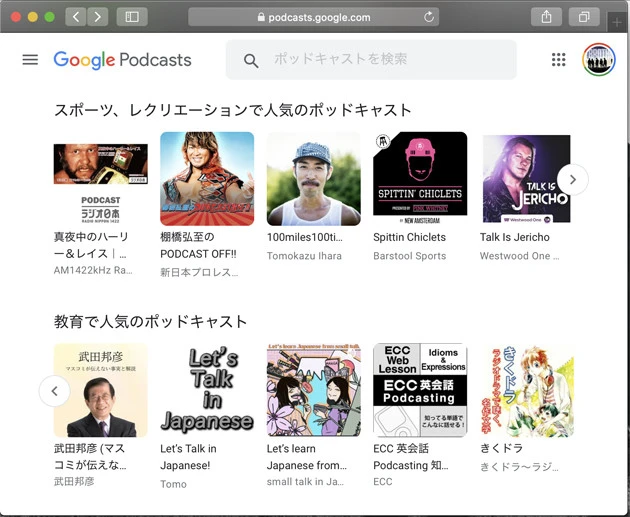Click the search magnifier icon
630x517 pixels.
(251, 61)
